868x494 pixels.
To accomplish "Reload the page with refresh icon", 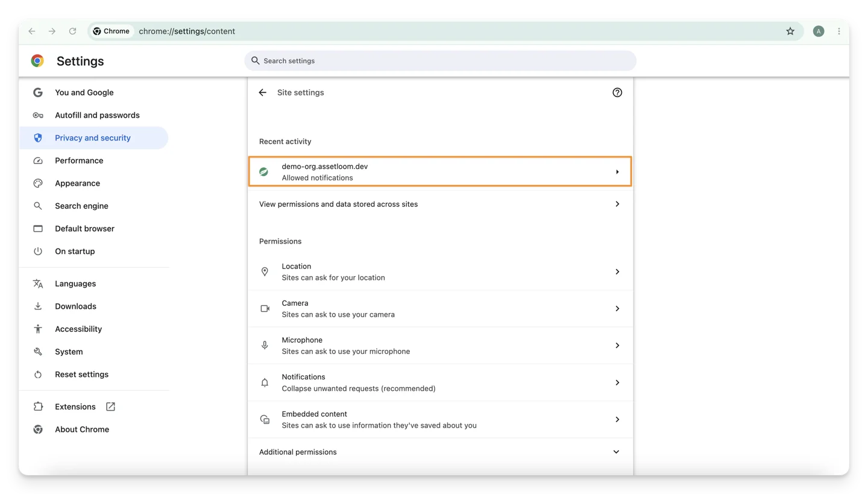I will (x=72, y=31).
